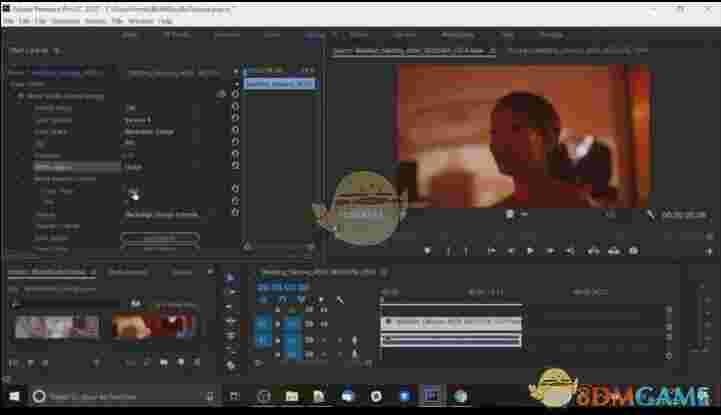
Task: Open the Windows Start menu
Action: click(x=14, y=396)
